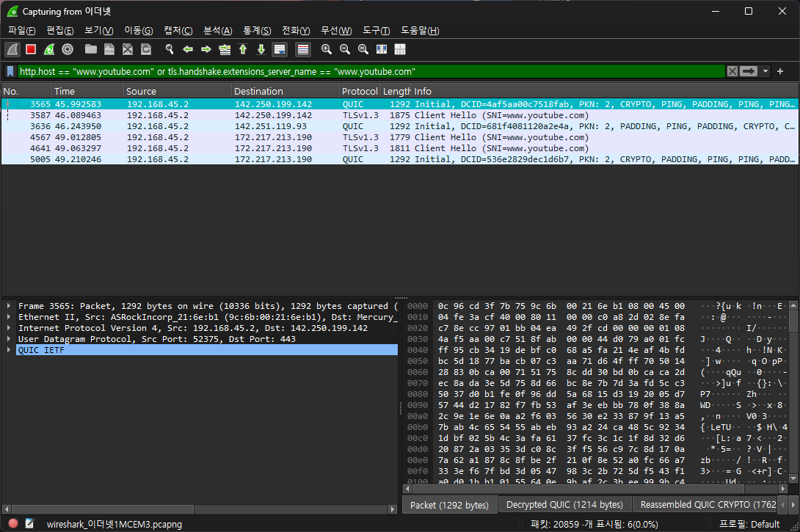Clear the display filter with X button
The height and width of the screenshot is (532, 800).
(732, 71)
